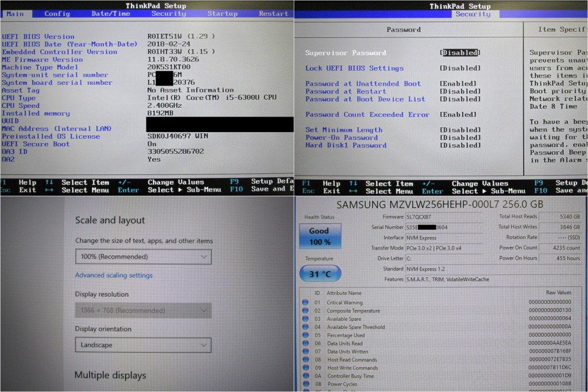The height and width of the screenshot is (392, 588).
Task: Click the Good 100 % health status button
Action: coord(320,236)
